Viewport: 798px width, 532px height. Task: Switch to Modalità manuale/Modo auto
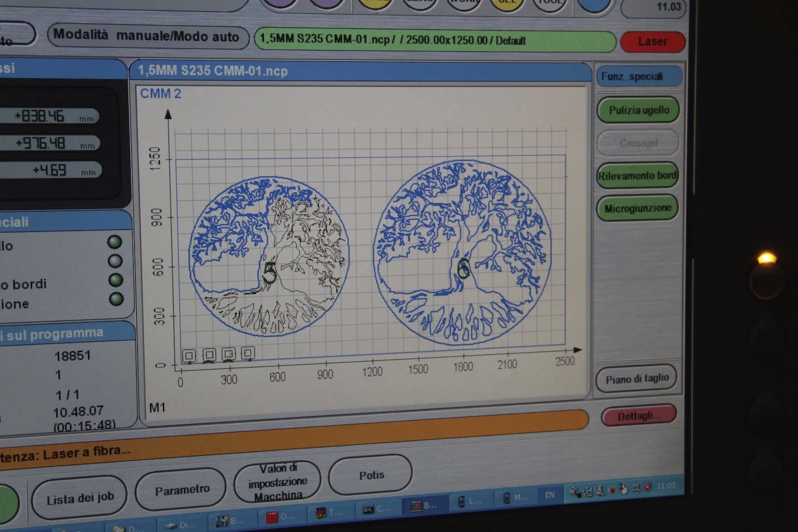tap(147, 36)
